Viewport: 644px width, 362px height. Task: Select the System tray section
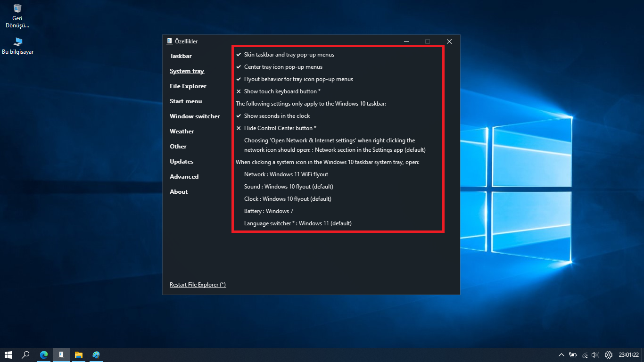pyautogui.click(x=187, y=71)
